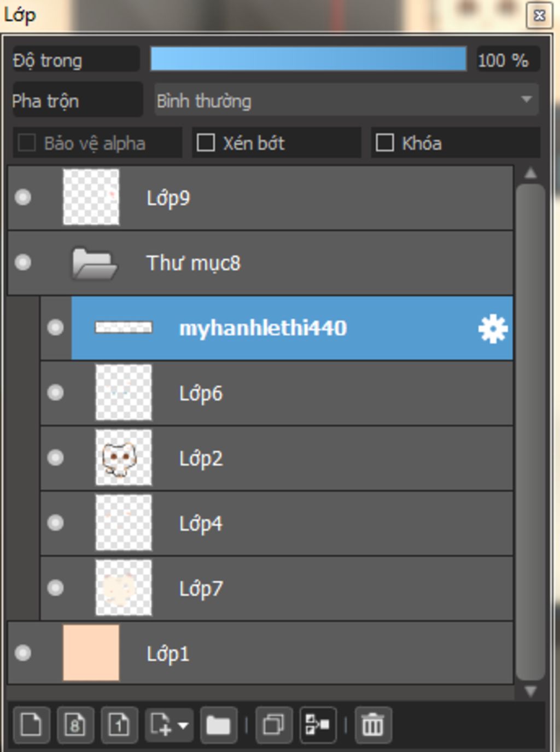Open the settings gear for myhanhlethi440
Screen dimensions: 560x752
[493, 329]
